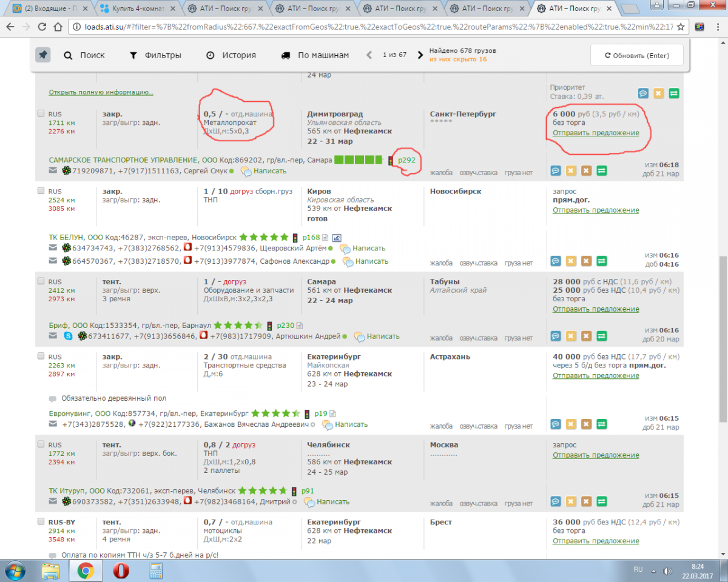Send offer for the Табуны load
This screenshot has height=582, width=728.
(x=596, y=309)
